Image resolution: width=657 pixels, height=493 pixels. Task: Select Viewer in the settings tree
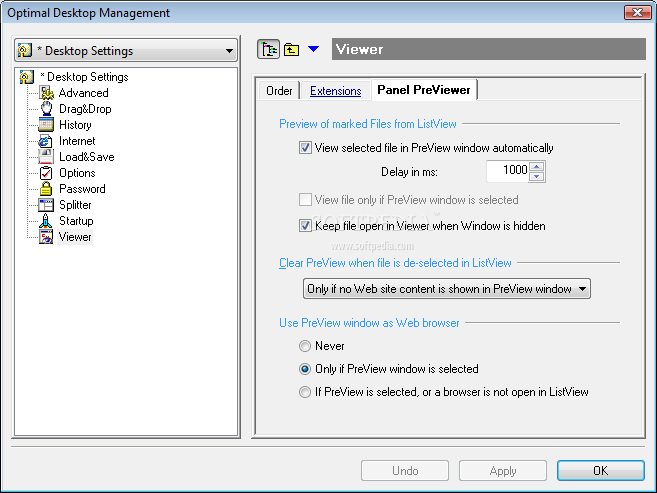click(x=75, y=237)
